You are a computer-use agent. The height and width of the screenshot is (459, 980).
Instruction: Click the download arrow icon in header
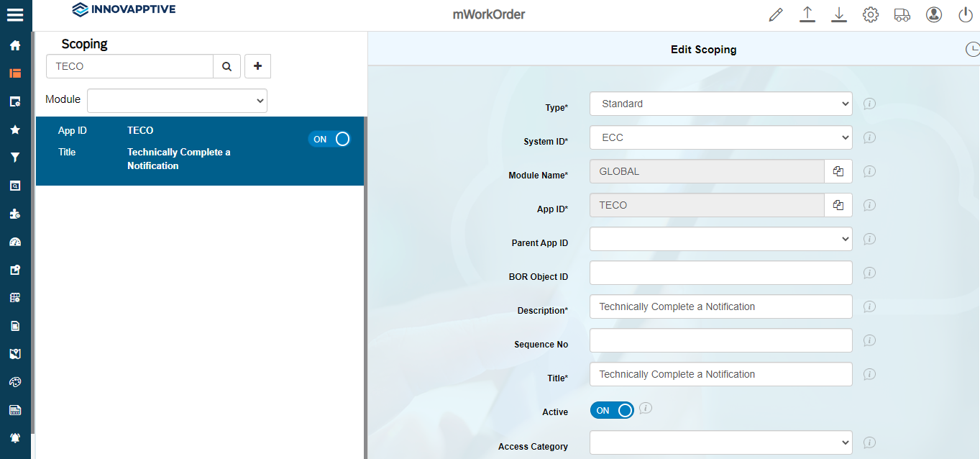838,15
